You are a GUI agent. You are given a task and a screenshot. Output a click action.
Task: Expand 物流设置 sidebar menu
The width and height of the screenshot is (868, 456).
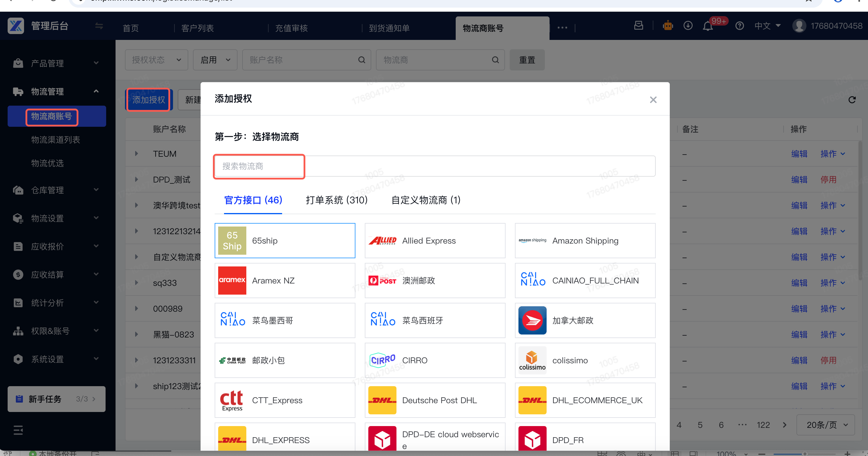coord(56,218)
